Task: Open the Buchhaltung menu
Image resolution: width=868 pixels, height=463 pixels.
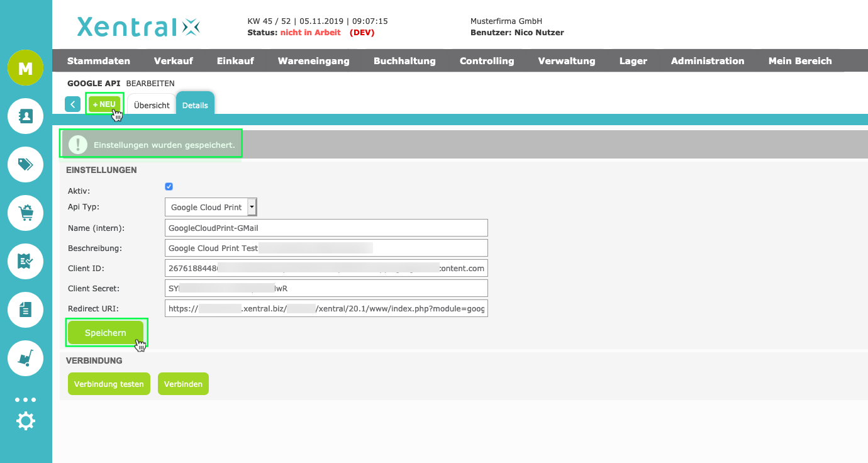Action: tap(404, 61)
